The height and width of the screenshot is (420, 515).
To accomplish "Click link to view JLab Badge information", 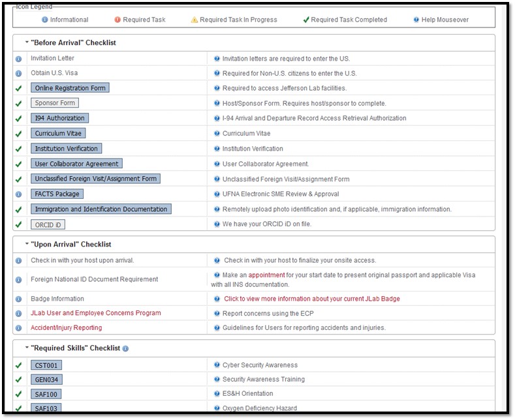I will pos(312,299).
